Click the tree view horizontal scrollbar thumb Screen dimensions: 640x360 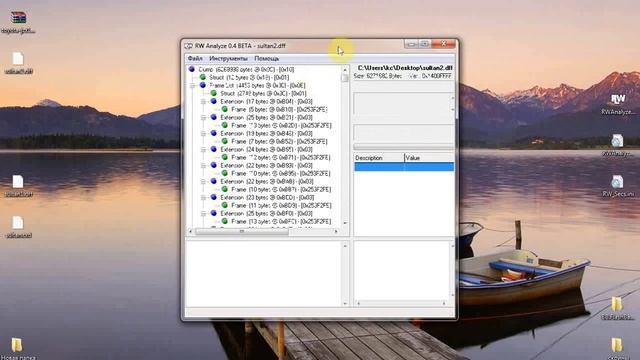(242, 231)
